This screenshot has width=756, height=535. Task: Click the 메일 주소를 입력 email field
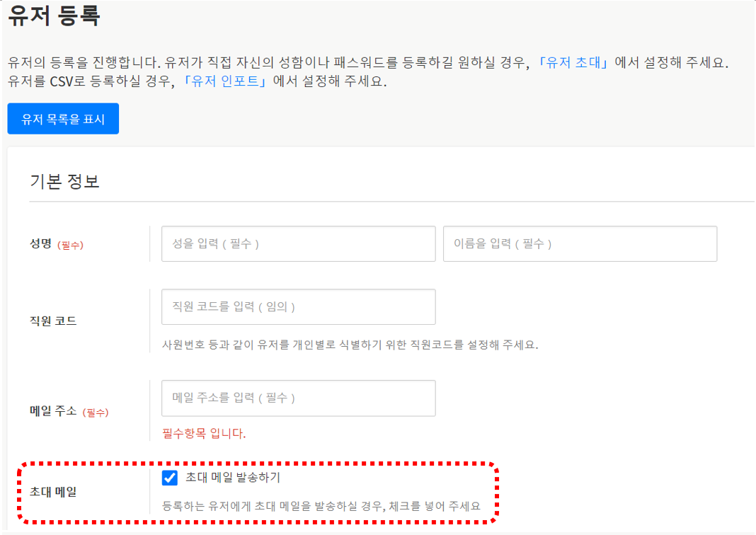tap(298, 398)
